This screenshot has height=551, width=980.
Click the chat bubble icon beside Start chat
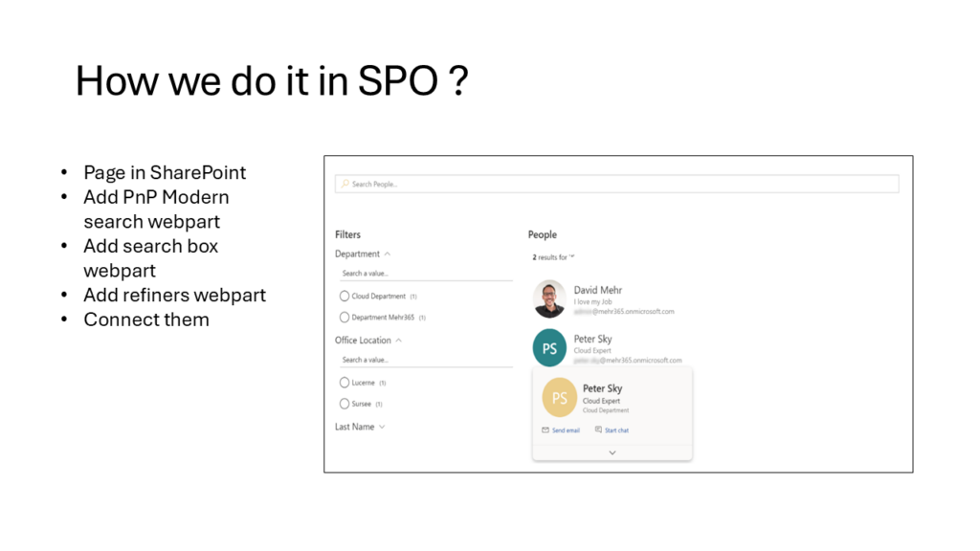pyautogui.click(x=598, y=430)
